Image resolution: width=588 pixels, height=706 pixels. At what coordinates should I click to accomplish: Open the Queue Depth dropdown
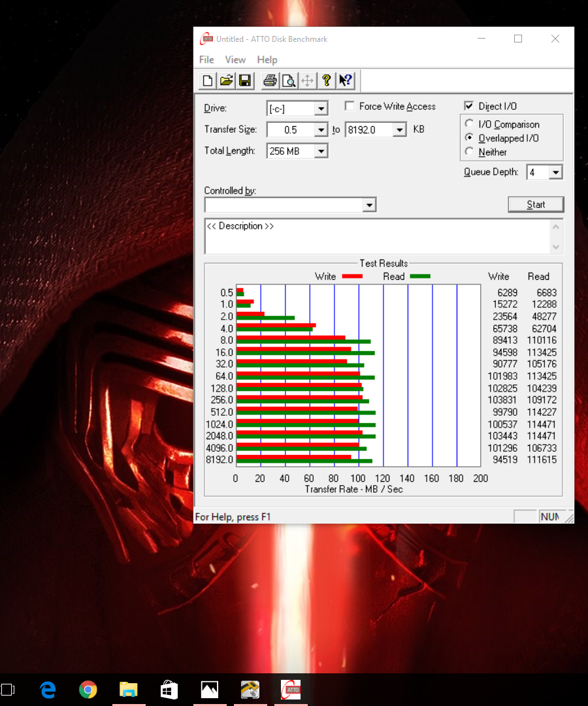555,172
